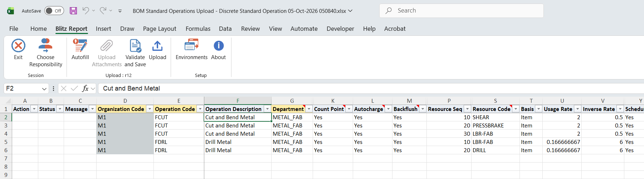Viewport: 644px width, 179px height.
Task: Click the Excel app icon
Action: pyautogui.click(x=11, y=11)
